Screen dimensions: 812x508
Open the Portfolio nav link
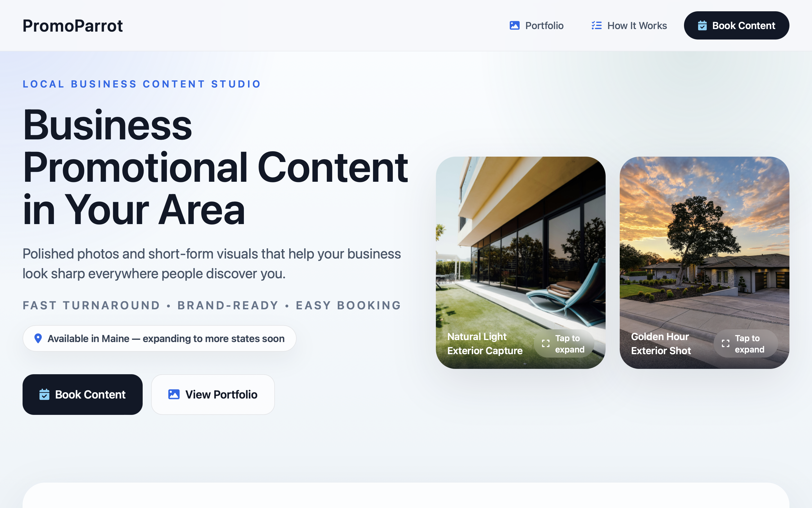tap(536, 25)
